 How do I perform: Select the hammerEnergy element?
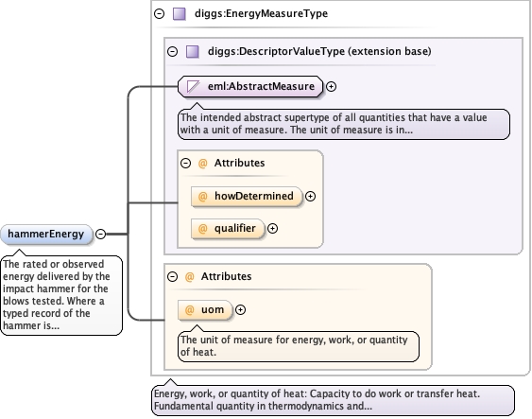[46, 235]
